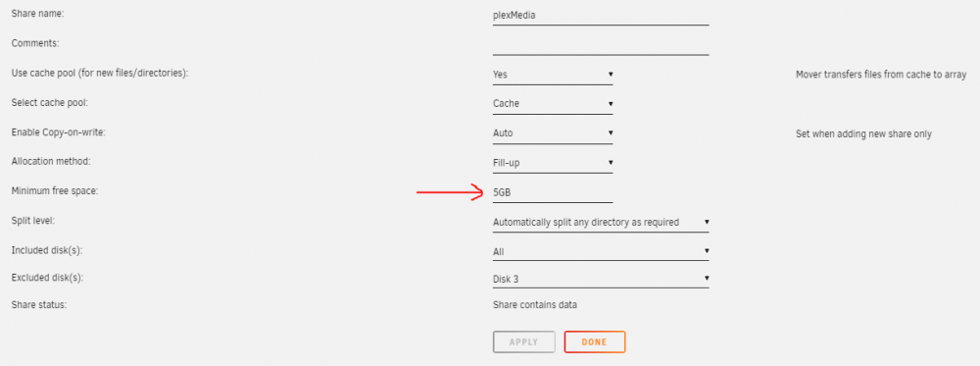
Task: Click the empty Comments input field
Action: (601, 45)
